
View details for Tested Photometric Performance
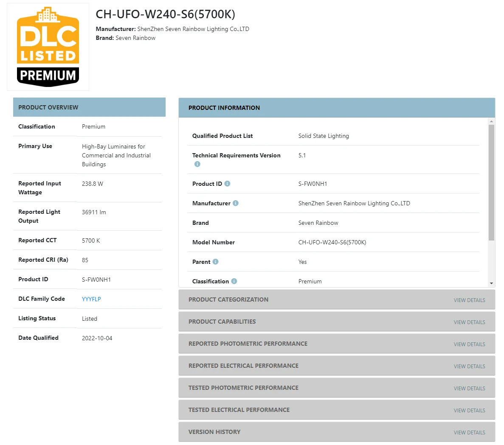pos(469,389)
